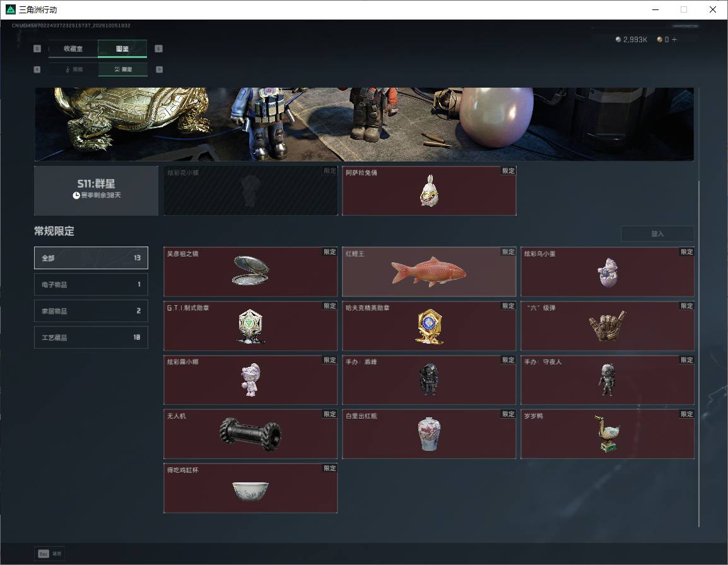Select the 红鲤王 fish item
The height and width of the screenshot is (565, 728).
[429, 272]
